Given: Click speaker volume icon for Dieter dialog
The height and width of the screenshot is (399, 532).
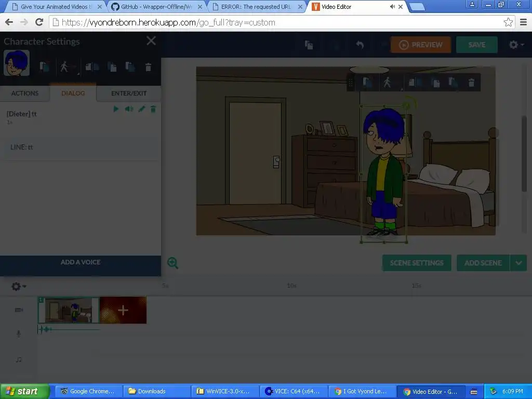Looking at the screenshot, I should (x=129, y=109).
